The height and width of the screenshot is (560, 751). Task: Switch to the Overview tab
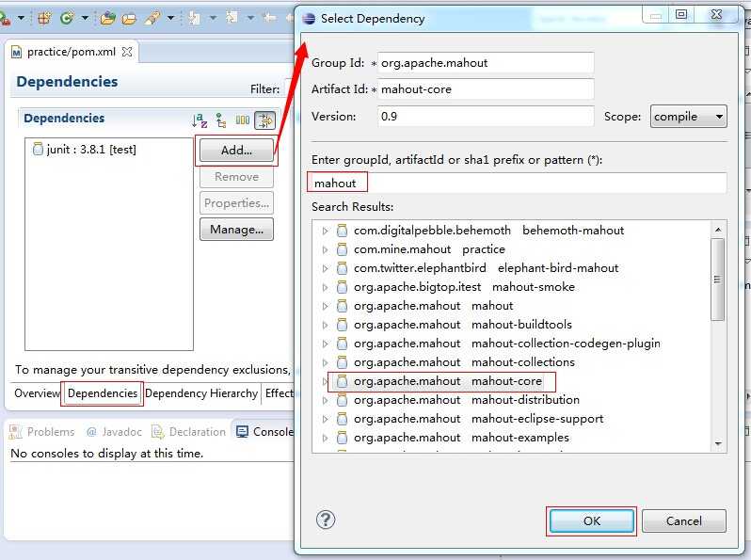click(x=37, y=393)
